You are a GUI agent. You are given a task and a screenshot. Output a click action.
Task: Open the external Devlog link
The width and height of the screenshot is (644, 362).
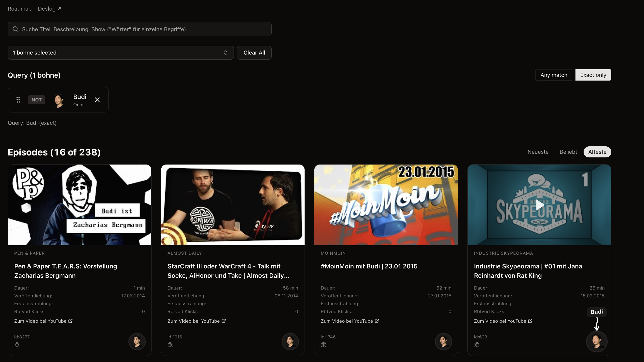click(49, 9)
